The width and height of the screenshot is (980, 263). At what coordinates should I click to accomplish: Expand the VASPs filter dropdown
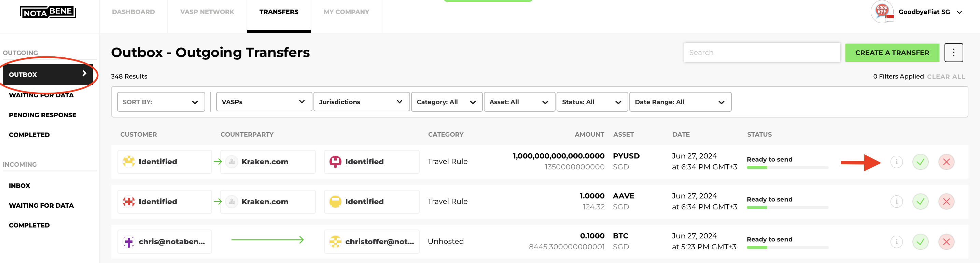(264, 102)
